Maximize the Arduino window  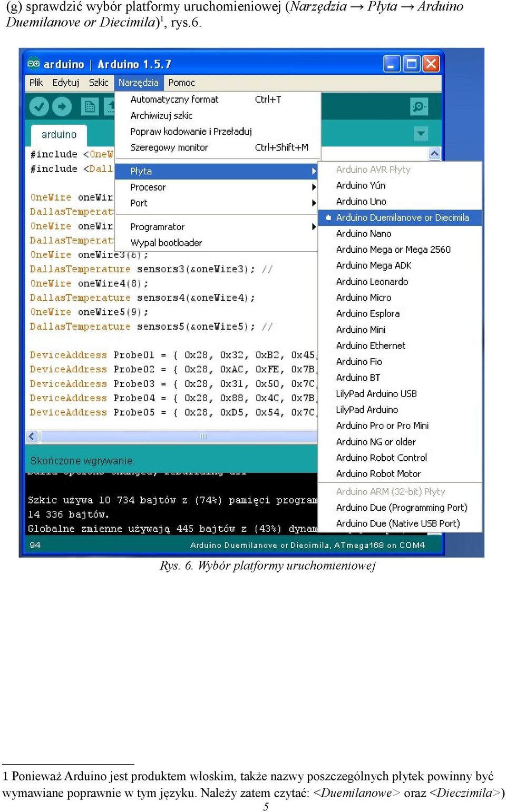pyautogui.click(x=411, y=64)
